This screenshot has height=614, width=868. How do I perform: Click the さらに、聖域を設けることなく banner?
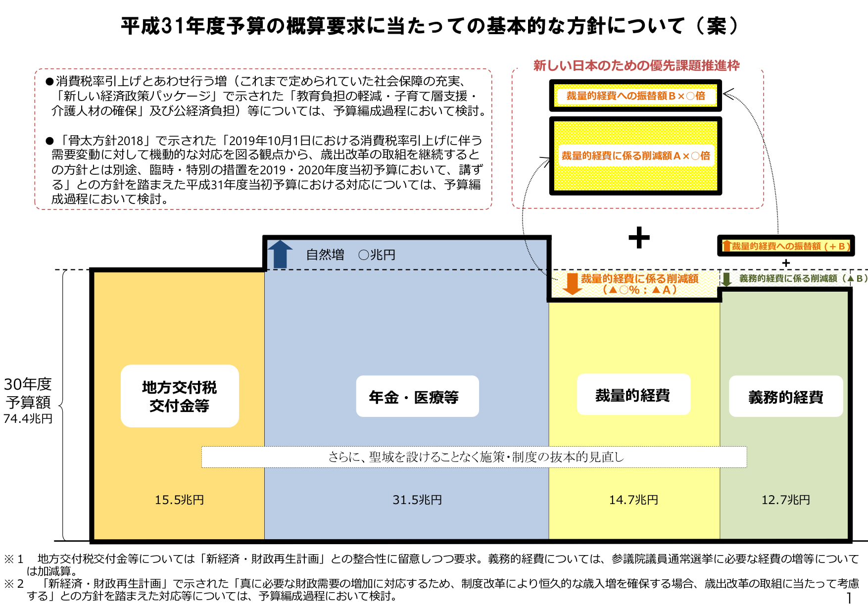[x=474, y=457]
